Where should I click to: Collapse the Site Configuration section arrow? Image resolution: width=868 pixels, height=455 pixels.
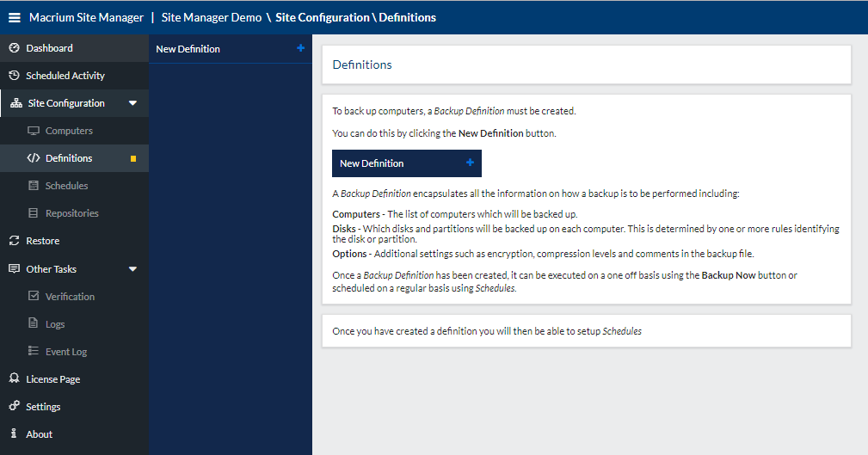132,103
